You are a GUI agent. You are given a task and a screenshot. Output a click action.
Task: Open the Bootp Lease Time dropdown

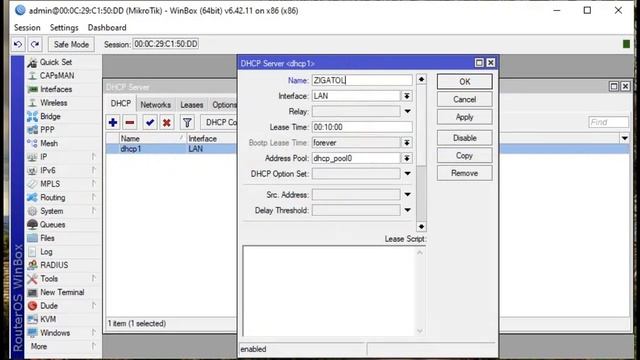pos(407,142)
